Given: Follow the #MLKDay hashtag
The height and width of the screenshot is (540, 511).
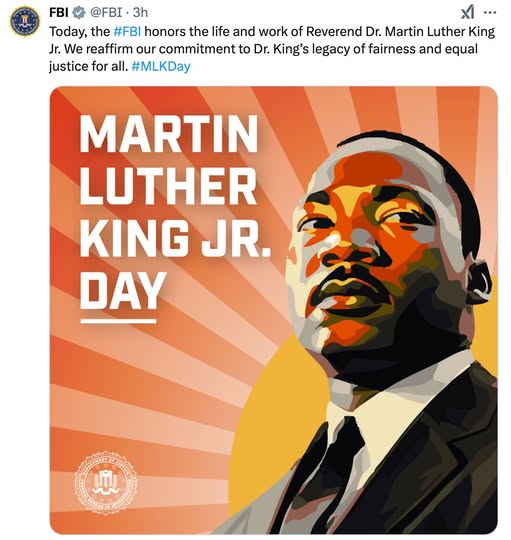Looking at the screenshot, I should (161, 66).
